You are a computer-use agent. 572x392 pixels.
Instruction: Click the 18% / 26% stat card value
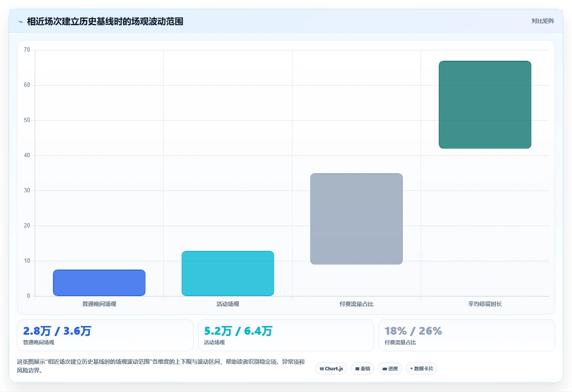click(413, 331)
